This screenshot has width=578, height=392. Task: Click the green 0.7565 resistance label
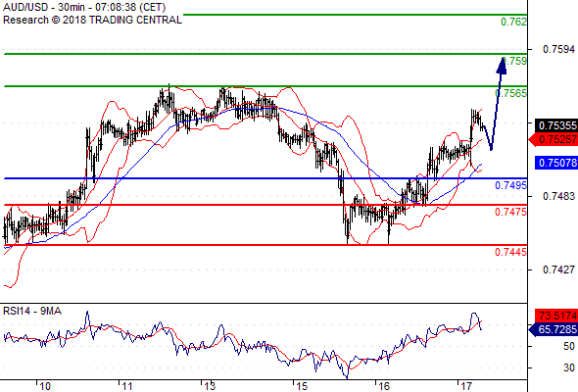tap(511, 93)
